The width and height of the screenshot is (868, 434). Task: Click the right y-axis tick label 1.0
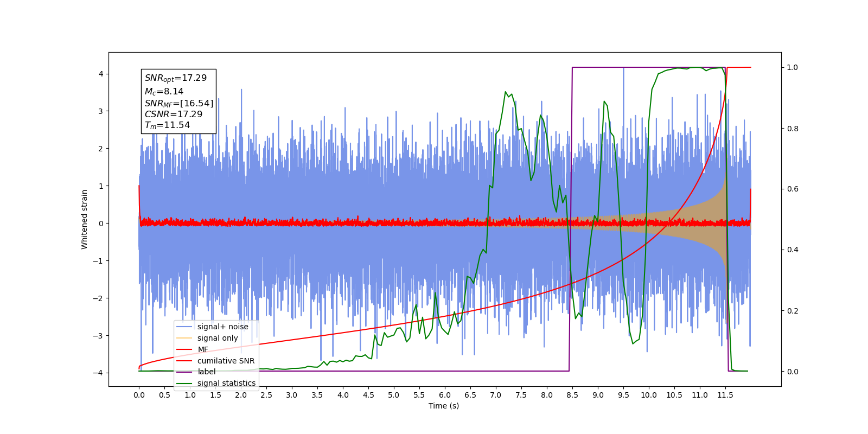(x=793, y=67)
